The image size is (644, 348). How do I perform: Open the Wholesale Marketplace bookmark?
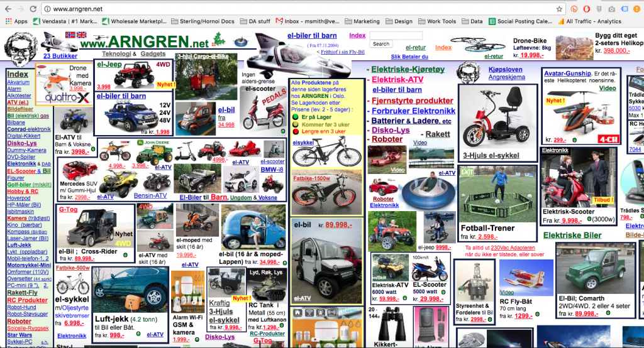point(134,21)
